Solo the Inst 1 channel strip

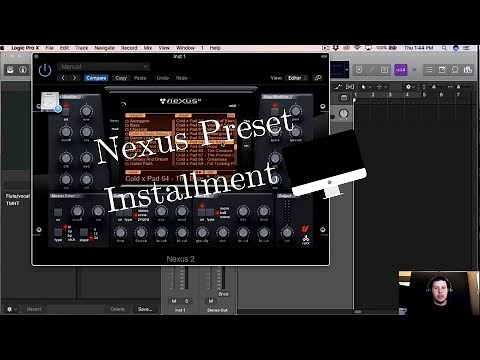[x=186, y=301]
